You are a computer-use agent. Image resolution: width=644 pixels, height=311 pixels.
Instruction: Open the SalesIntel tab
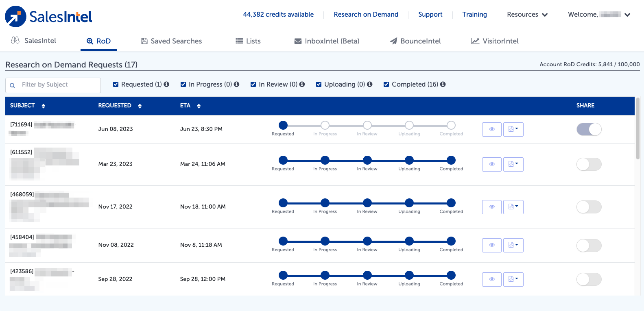click(x=34, y=41)
